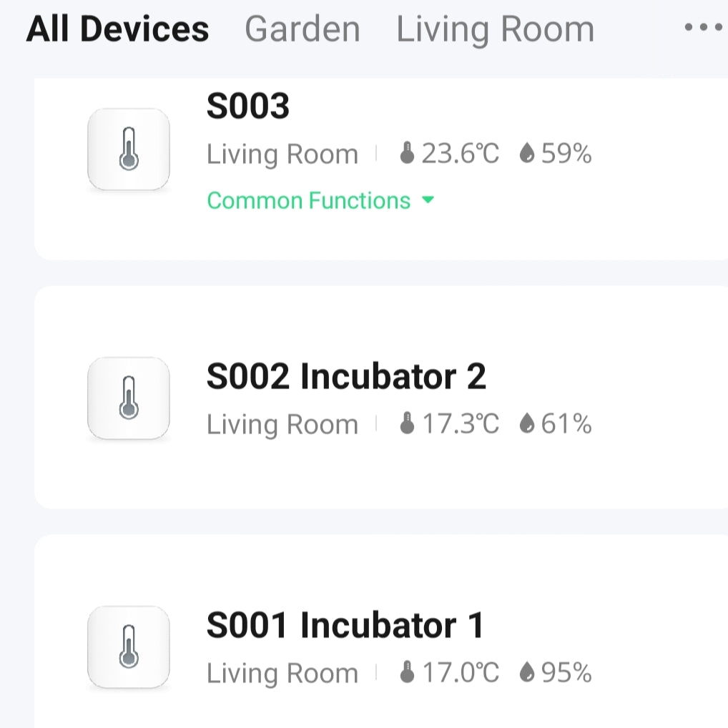The image size is (728, 728).
Task: Tap the Living Room label under S001
Action: [x=282, y=674]
